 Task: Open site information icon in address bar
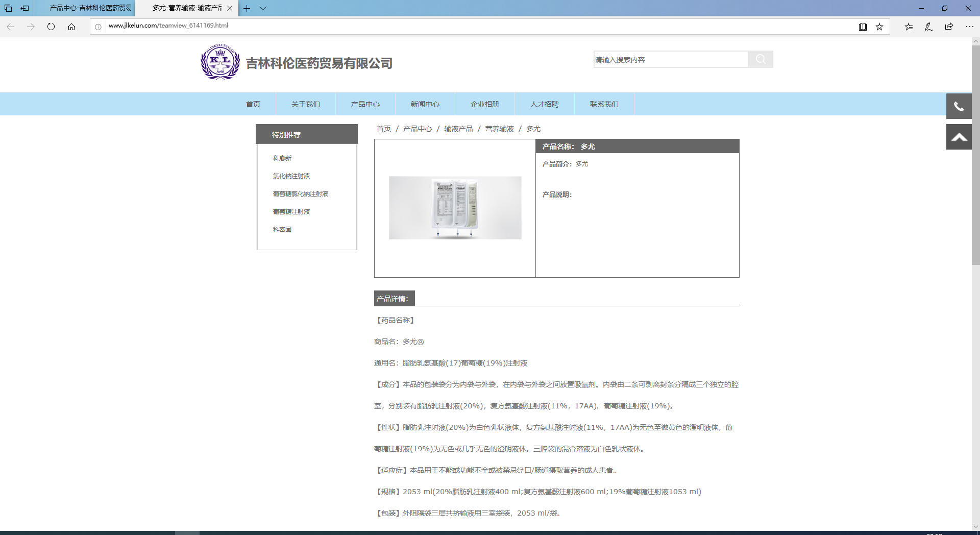(x=98, y=27)
